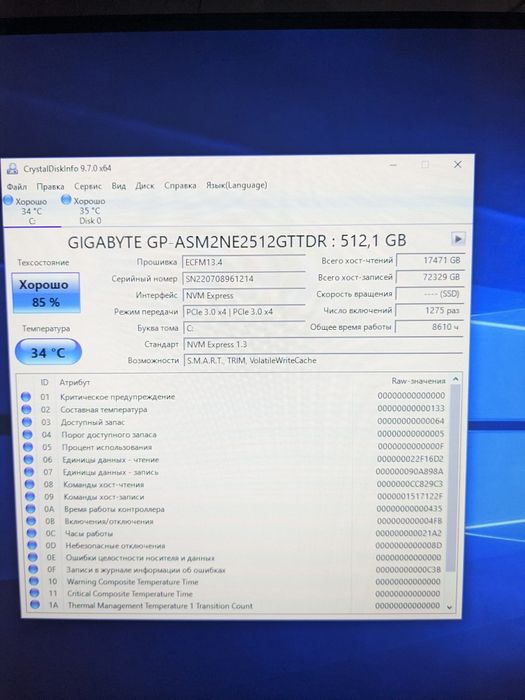Click the Интерфейс field NVM Express
The width and height of the screenshot is (525, 700).
(244, 295)
